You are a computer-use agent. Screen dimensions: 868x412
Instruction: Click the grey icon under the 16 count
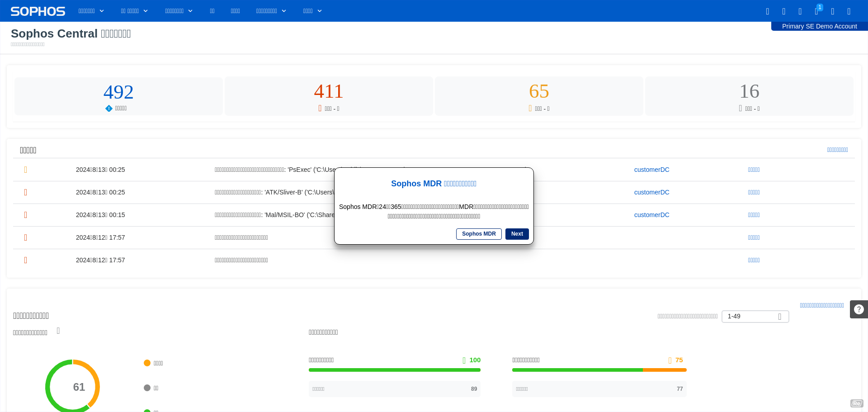[741, 109]
